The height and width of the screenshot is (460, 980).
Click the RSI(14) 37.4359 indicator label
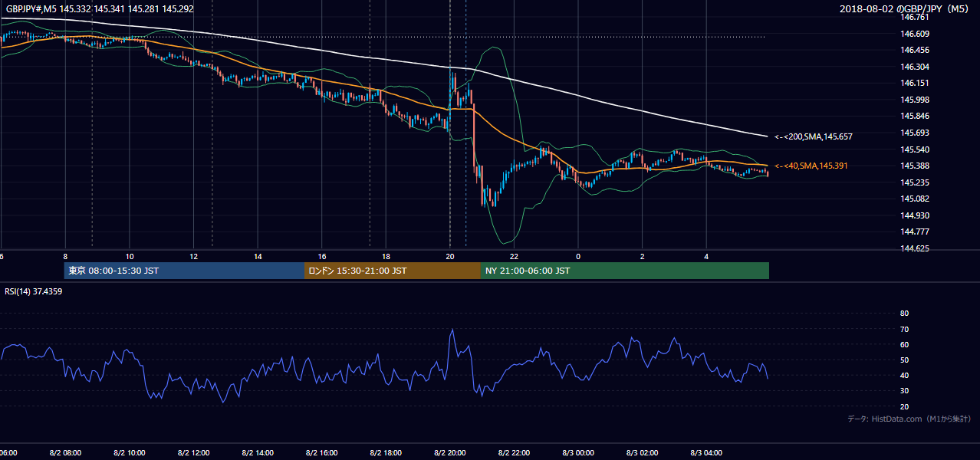(34, 291)
